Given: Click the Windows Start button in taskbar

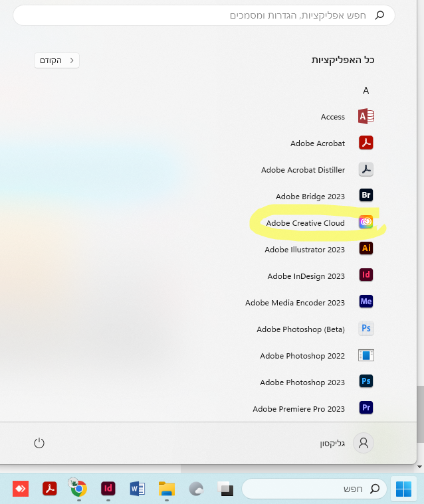Looking at the screenshot, I should [x=404, y=489].
